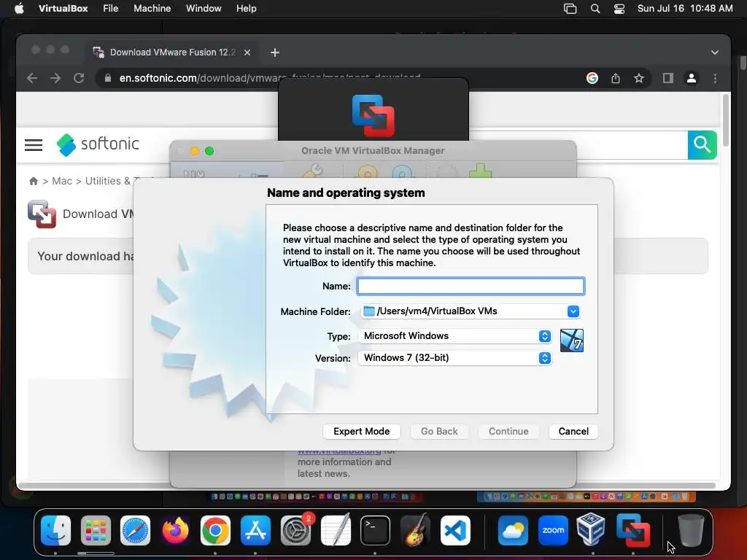Open the Type dropdown showing Microsoft Windows
747x560 pixels.
(454, 336)
